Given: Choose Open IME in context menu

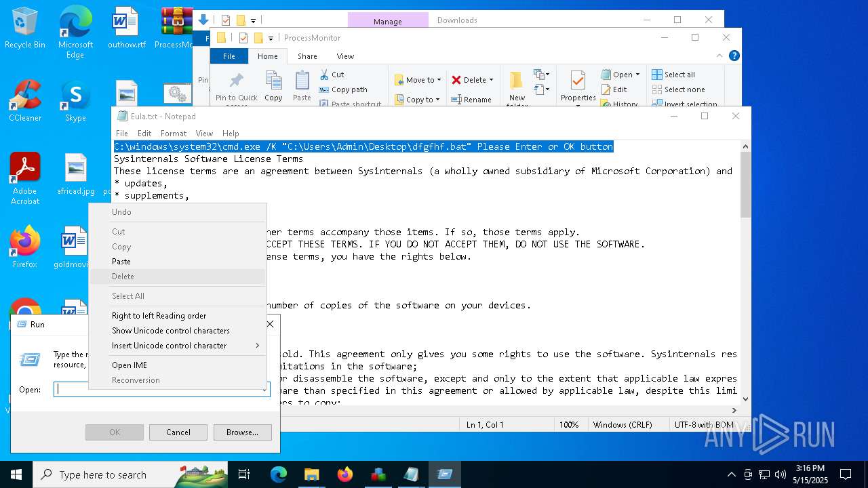Looking at the screenshot, I should click(x=178, y=365).
